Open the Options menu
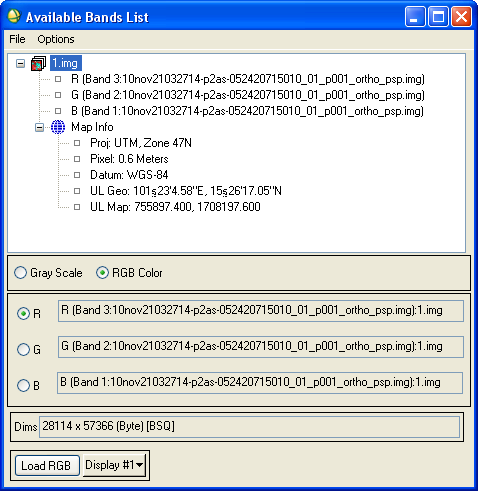 point(56,39)
